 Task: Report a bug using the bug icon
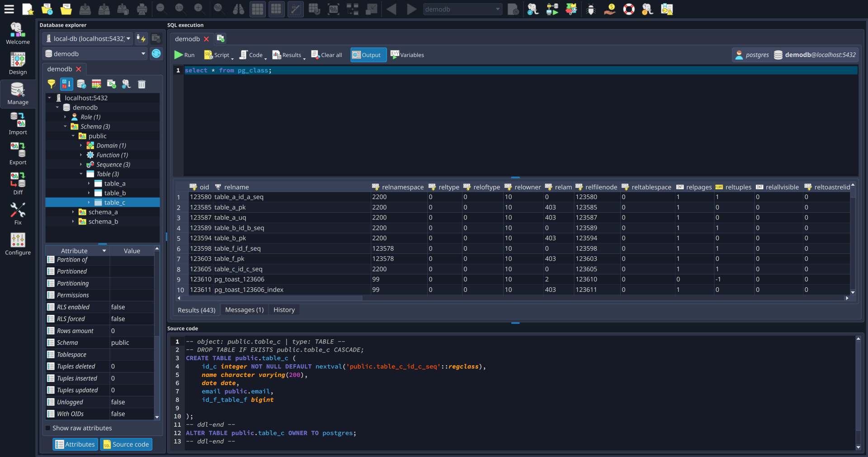coord(591,9)
